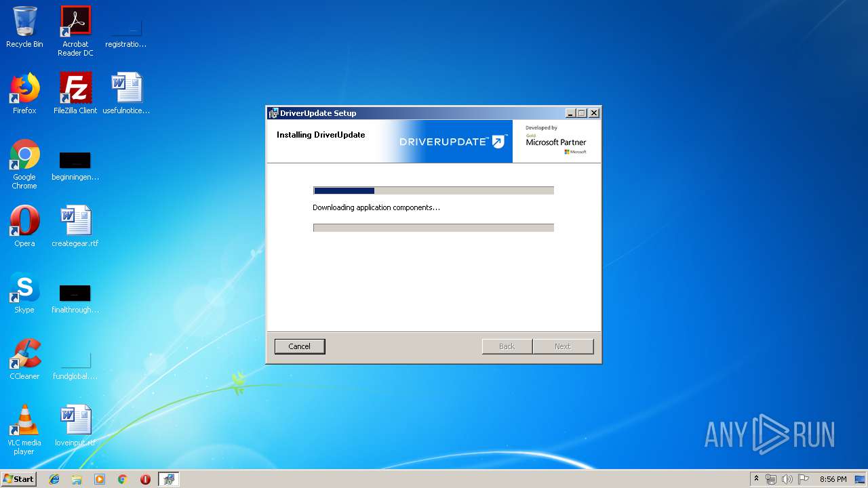Select finalthrough... desktop file

click(75, 300)
